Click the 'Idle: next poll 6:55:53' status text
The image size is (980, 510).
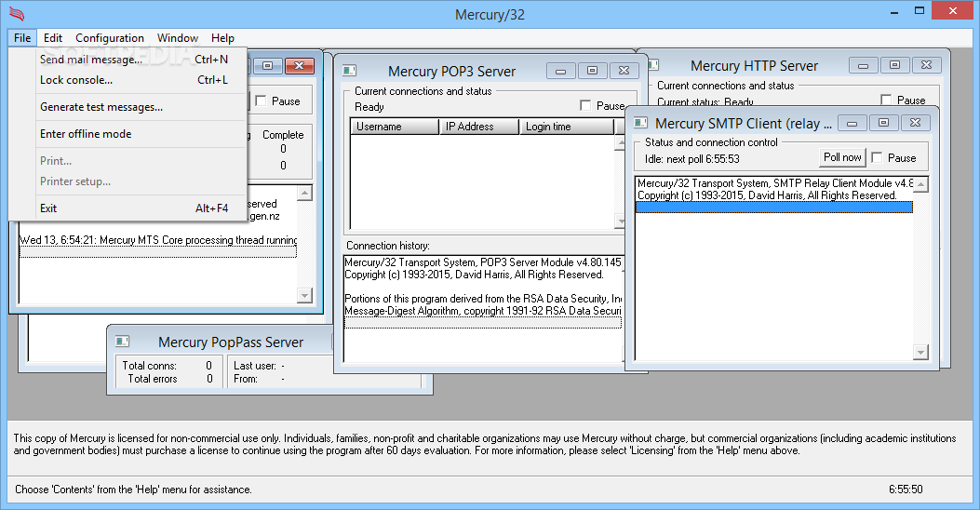point(691,159)
